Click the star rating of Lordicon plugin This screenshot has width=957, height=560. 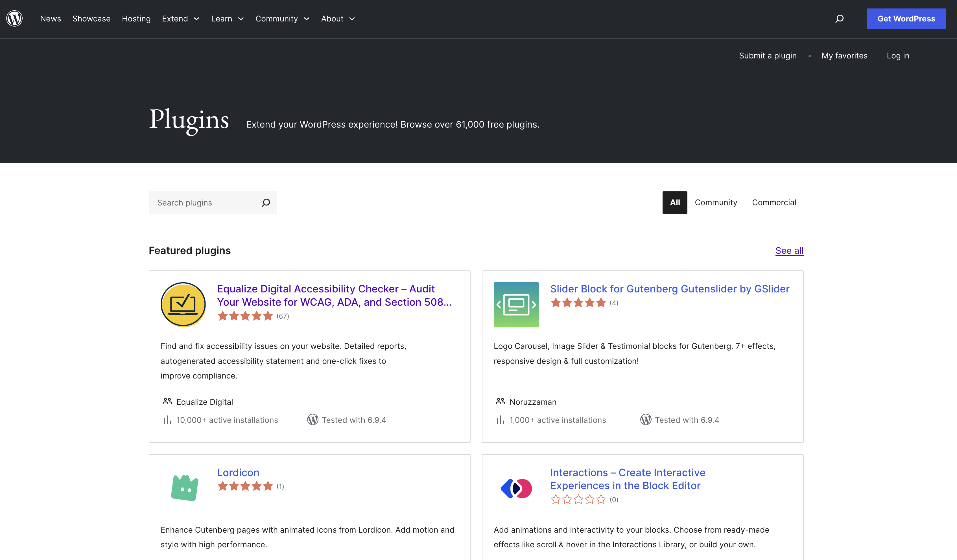(245, 486)
